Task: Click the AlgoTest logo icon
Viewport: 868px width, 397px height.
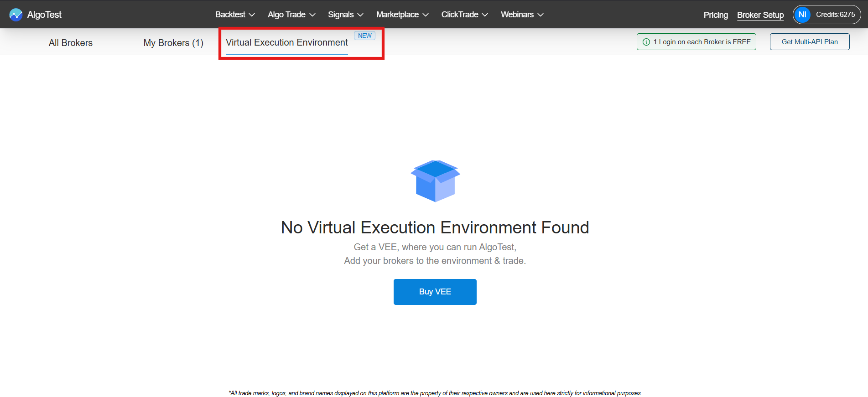Action: click(x=16, y=15)
